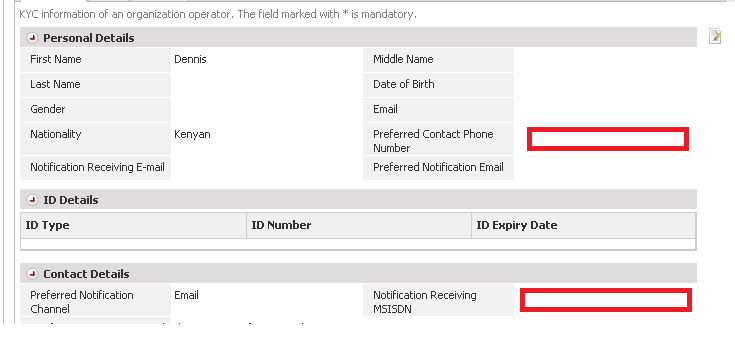The image size is (735, 360).
Task: Click the Preferred Notification Email label
Action: 438,167
